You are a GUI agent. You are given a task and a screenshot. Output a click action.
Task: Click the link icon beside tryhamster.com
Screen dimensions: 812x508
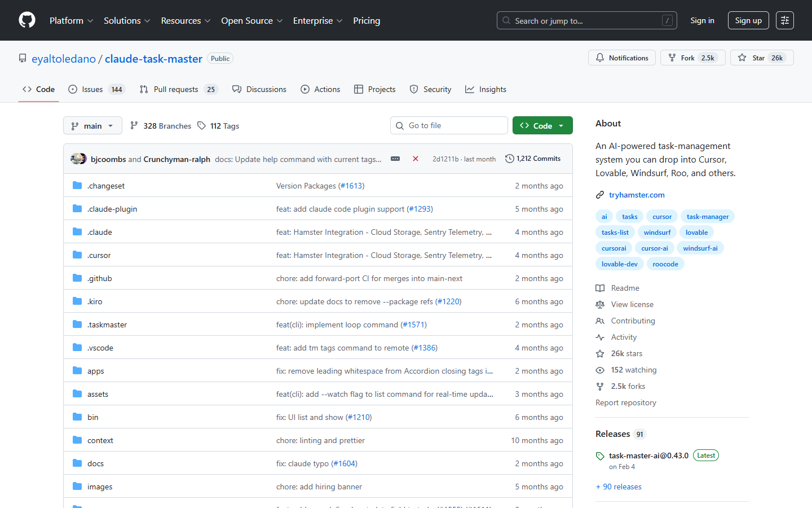pos(599,194)
